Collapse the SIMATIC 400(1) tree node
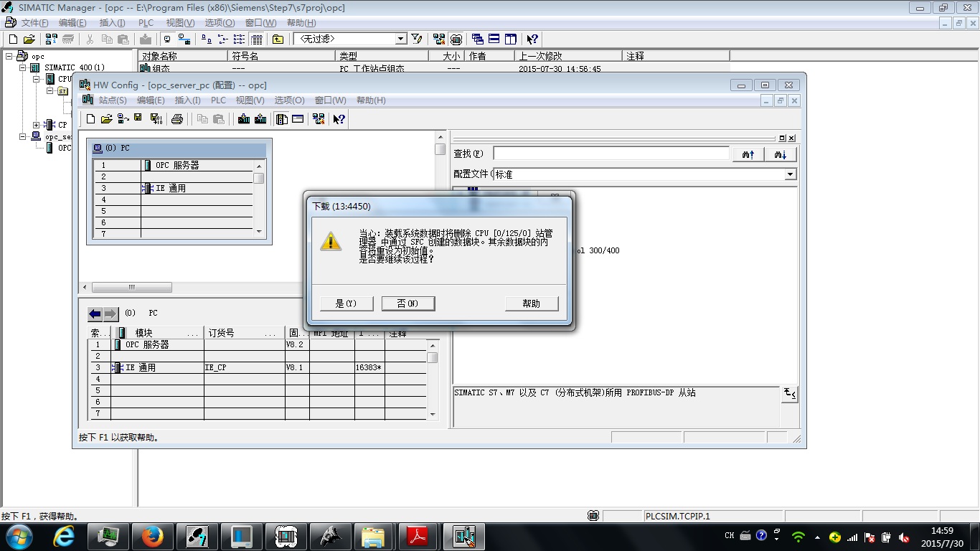980x551 pixels. pos(23,67)
